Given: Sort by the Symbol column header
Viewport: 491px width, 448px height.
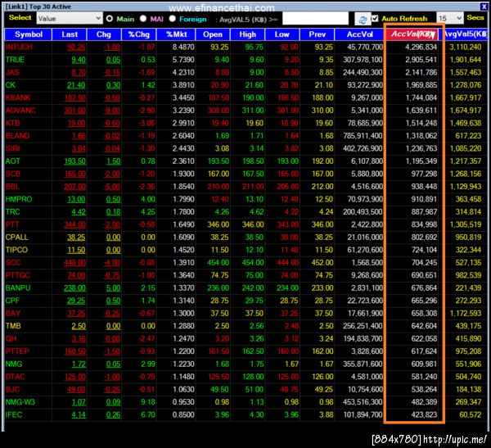Looking at the screenshot, I should (28, 34).
